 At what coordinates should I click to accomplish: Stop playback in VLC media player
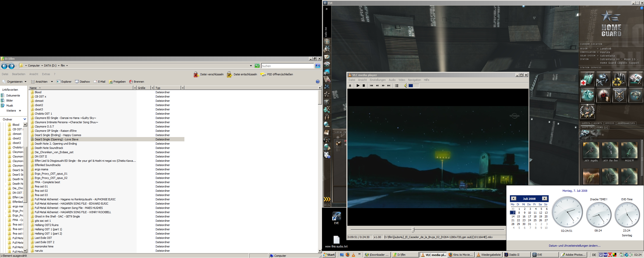tap(364, 86)
